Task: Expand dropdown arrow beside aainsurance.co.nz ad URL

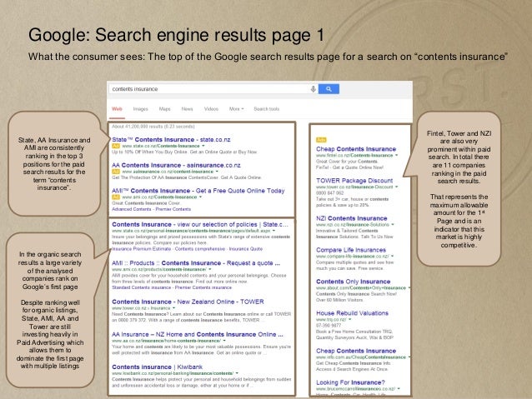Action: [x=217, y=172]
